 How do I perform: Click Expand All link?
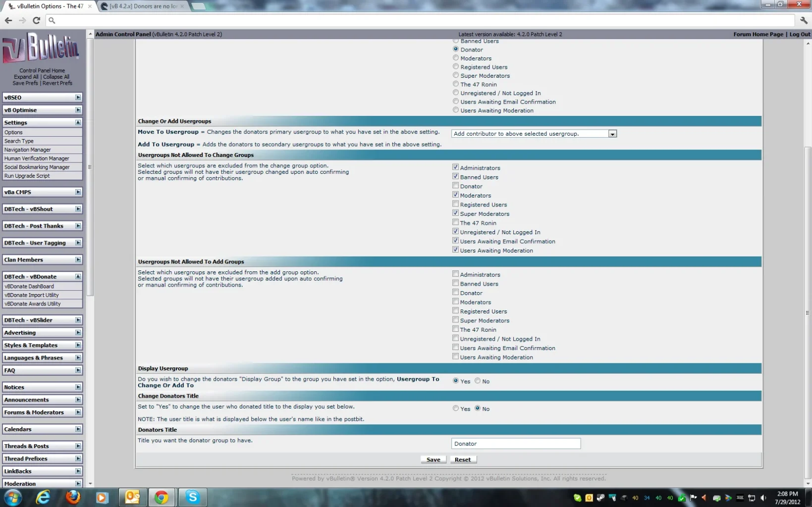pos(26,77)
